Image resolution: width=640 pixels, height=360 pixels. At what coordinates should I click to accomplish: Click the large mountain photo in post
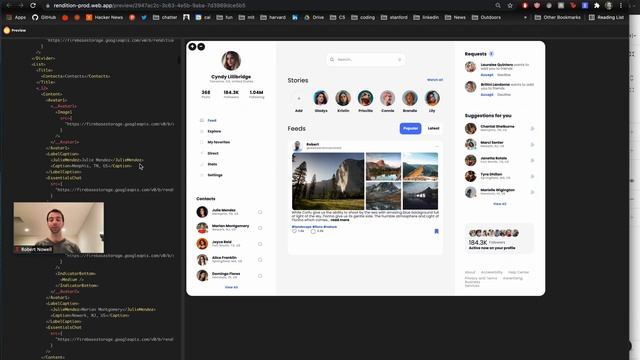(x=328, y=181)
